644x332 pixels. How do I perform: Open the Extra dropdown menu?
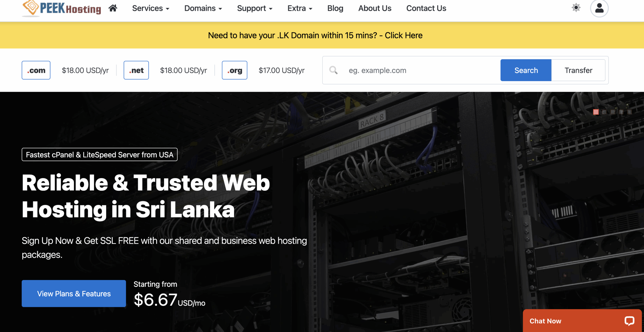tap(300, 8)
